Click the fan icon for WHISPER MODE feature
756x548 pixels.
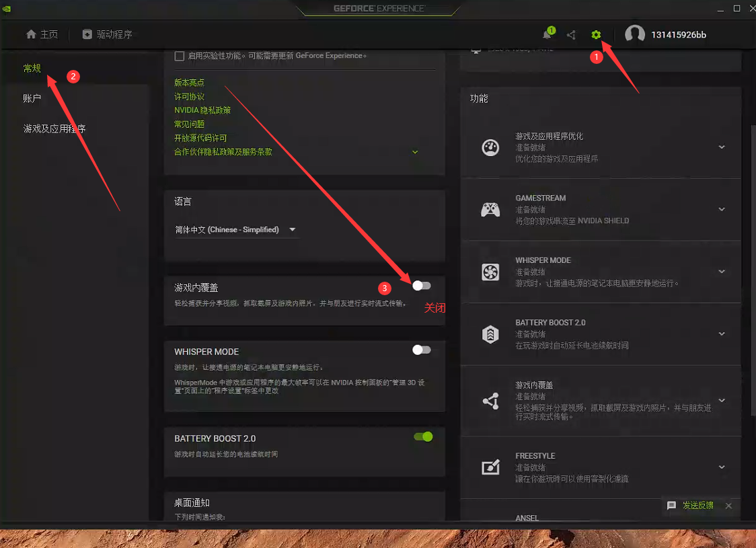pyautogui.click(x=490, y=272)
